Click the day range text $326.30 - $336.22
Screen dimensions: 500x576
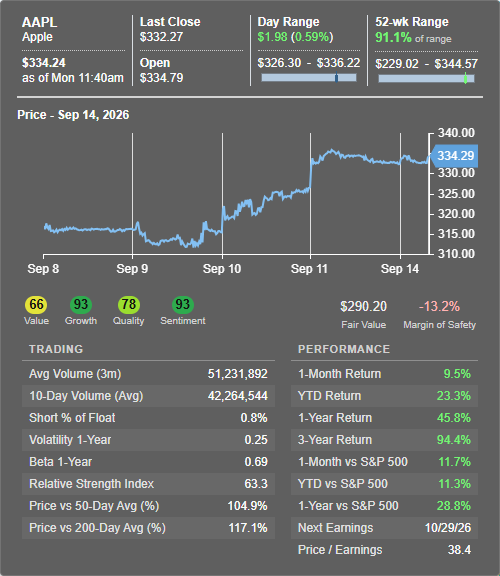(309, 63)
